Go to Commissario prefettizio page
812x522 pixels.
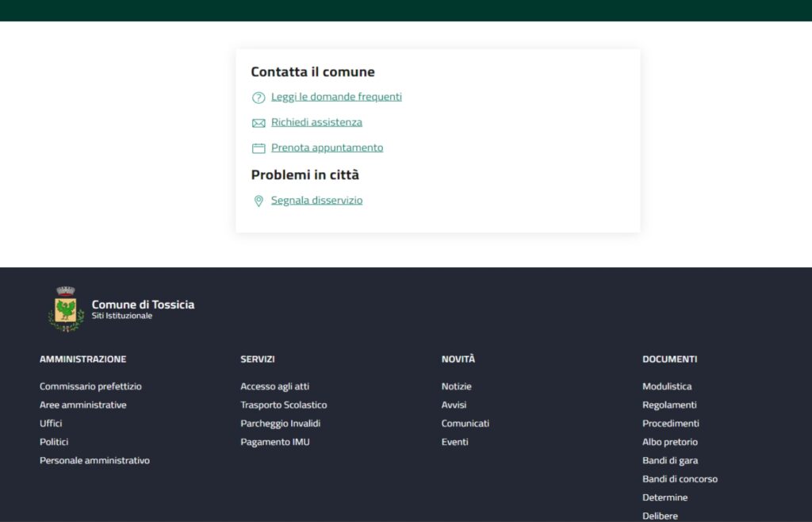pos(90,386)
